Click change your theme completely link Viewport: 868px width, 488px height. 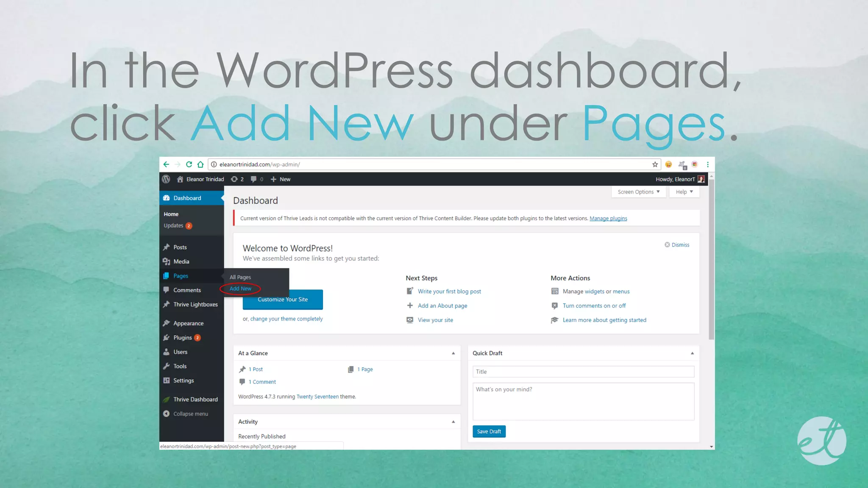(x=287, y=319)
